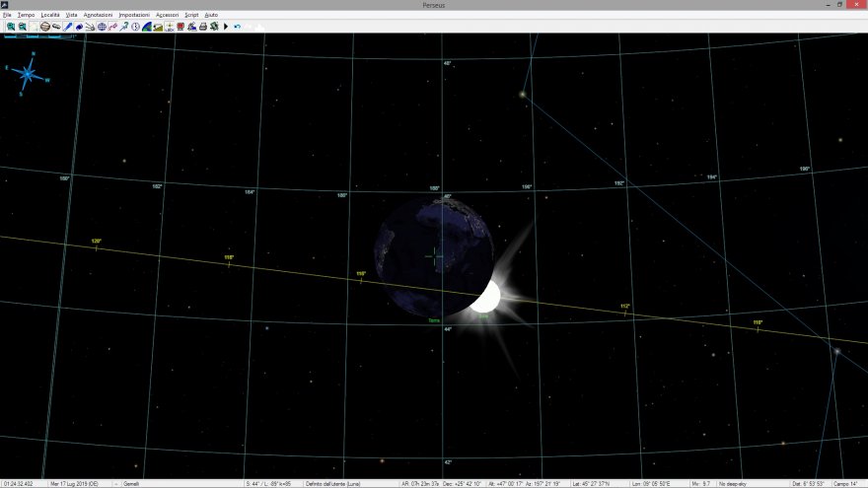Toggle constellation lines icon in toolbar
The image size is (868, 488).
click(x=112, y=27)
